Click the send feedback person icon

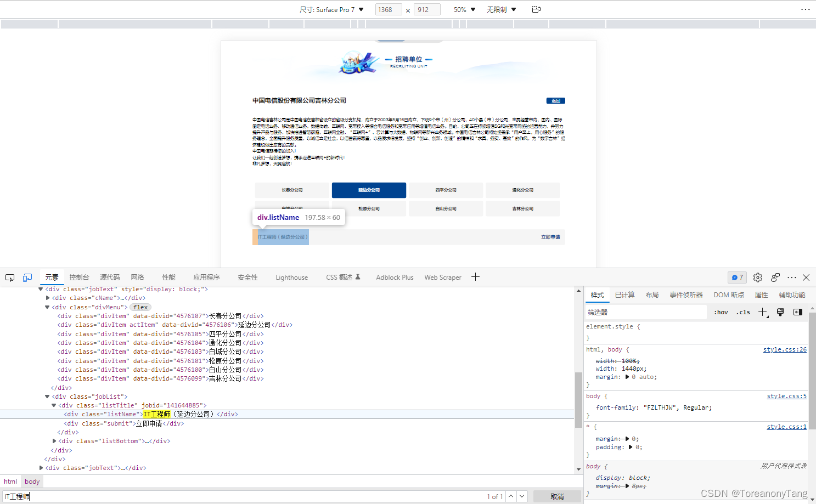775,278
